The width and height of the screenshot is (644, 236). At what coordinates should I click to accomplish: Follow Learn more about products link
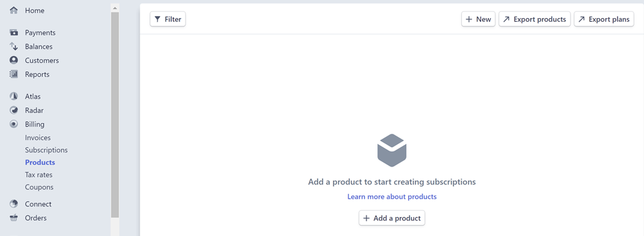click(392, 197)
